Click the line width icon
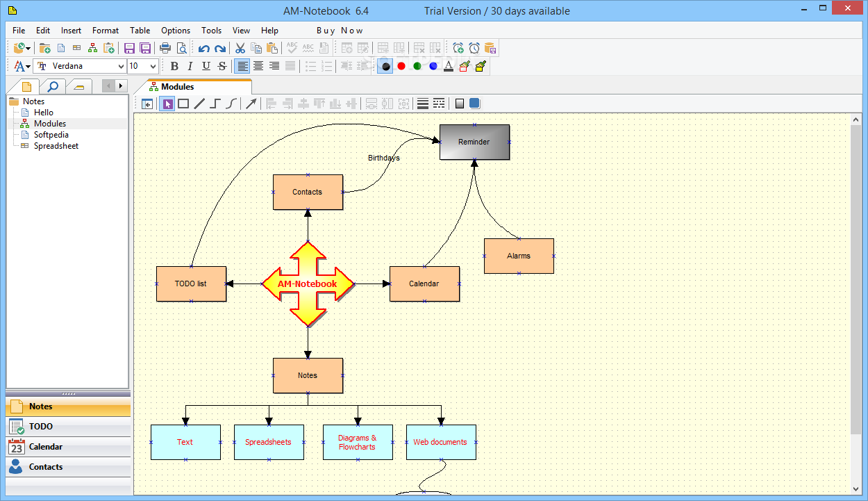Screen dimensions: 868x501 click(x=422, y=104)
